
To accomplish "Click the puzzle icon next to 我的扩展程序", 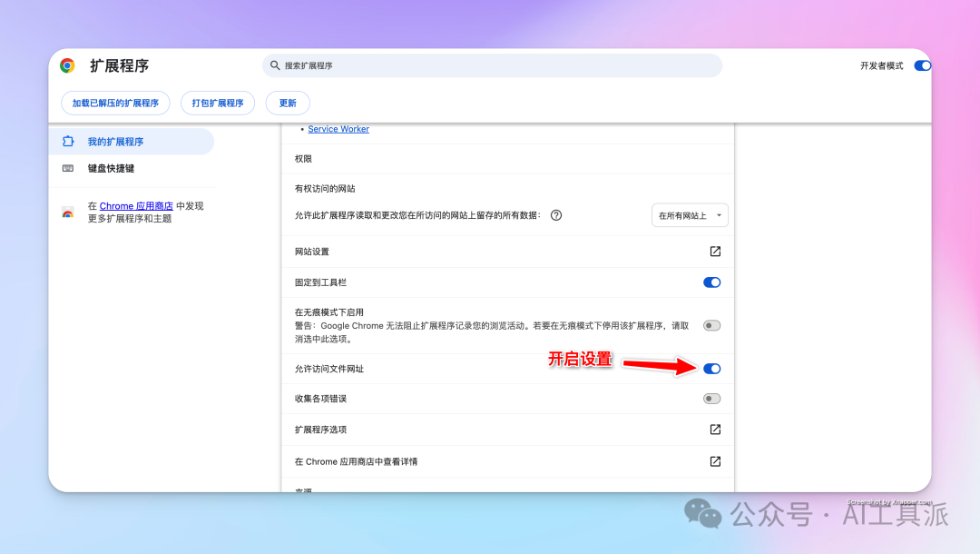I will (68, 142).
